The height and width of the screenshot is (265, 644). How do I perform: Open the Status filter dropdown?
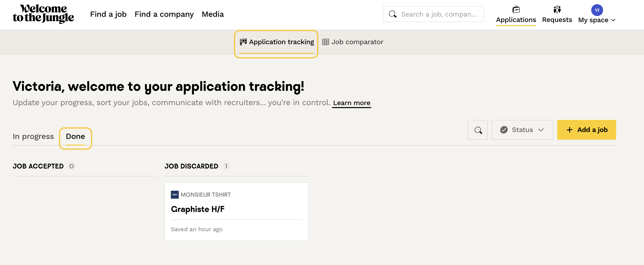point(522,130)
